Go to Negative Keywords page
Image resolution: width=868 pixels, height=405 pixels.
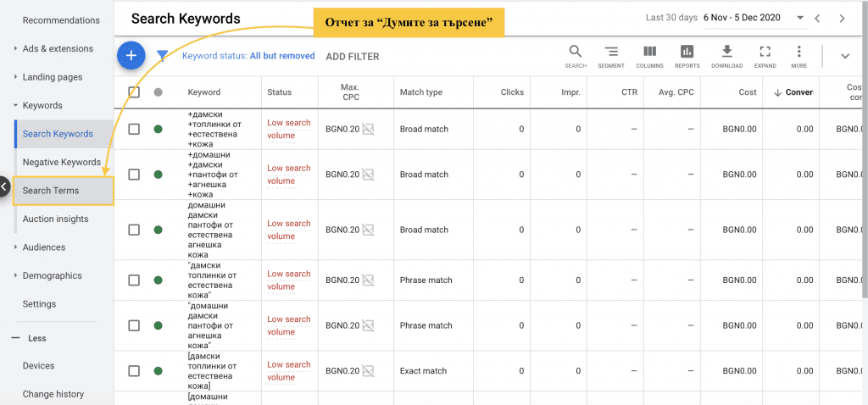coord(61,162)
